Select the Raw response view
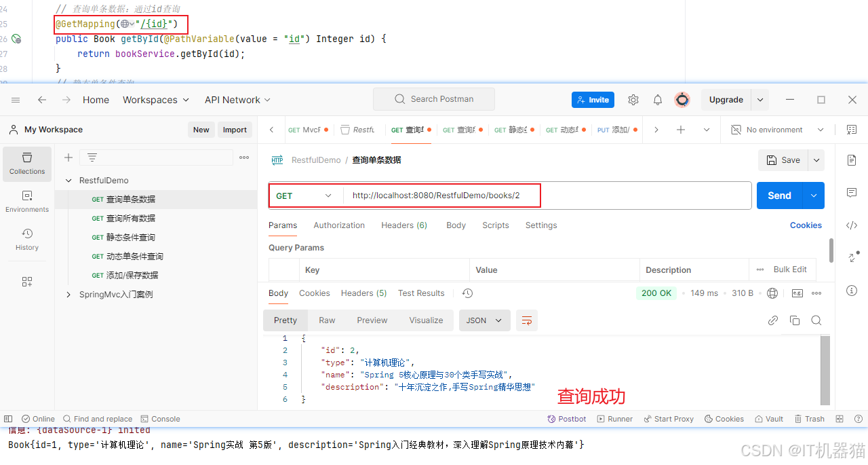This screenshot has height=465, width=868. [327, 320]
